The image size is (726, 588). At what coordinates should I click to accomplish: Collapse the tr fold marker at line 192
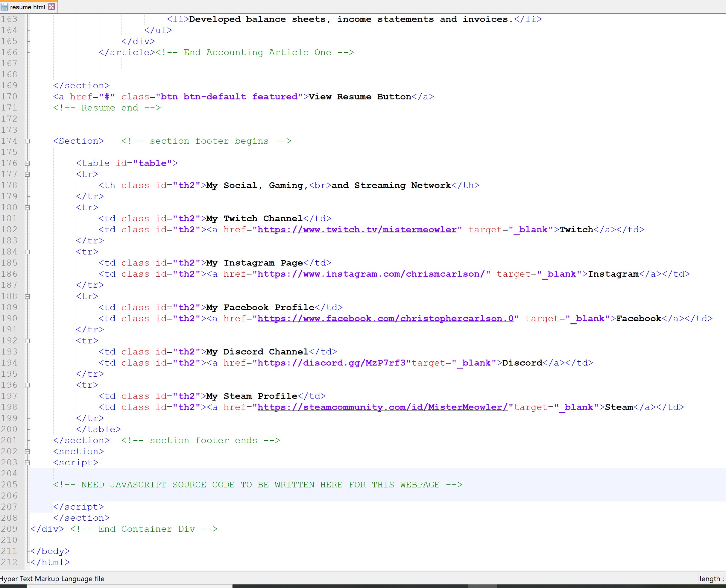pos(28,341)
